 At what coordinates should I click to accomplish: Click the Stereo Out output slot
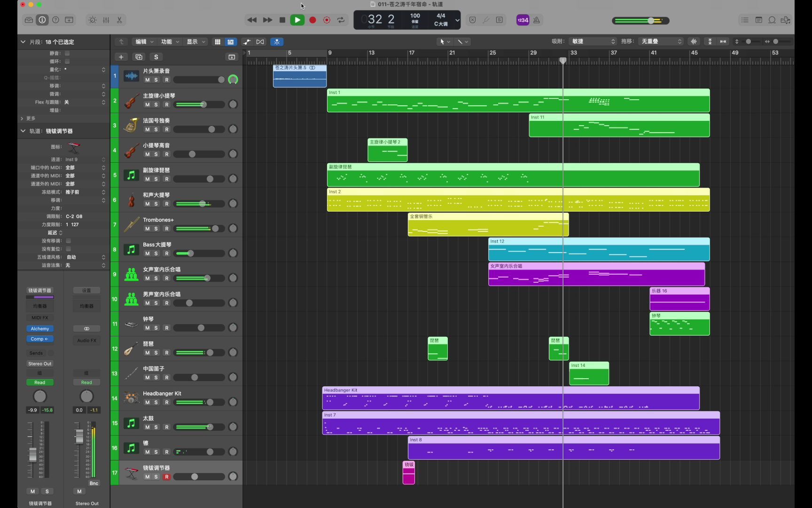tap(40, 364)
